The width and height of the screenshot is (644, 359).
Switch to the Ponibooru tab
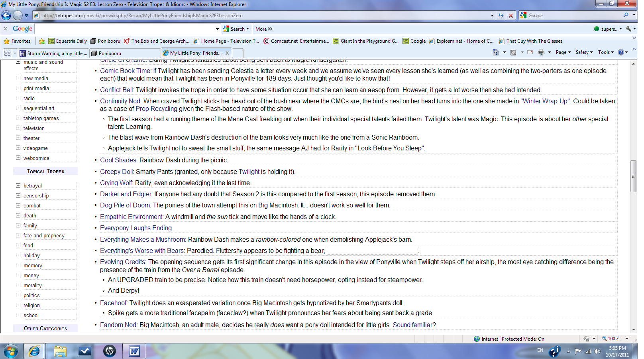[125, 53]
